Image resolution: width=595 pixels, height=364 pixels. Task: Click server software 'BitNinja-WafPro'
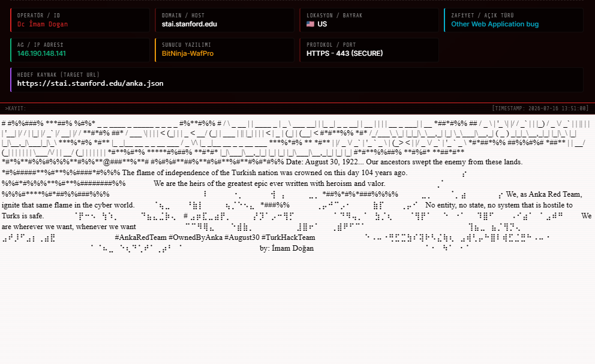click(188, 53)
